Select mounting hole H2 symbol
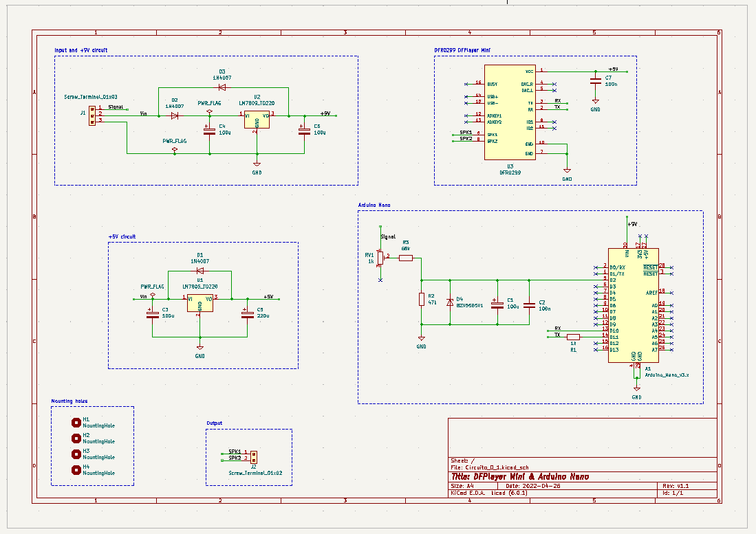The image size is (756, 534). [x=76, y=438]
